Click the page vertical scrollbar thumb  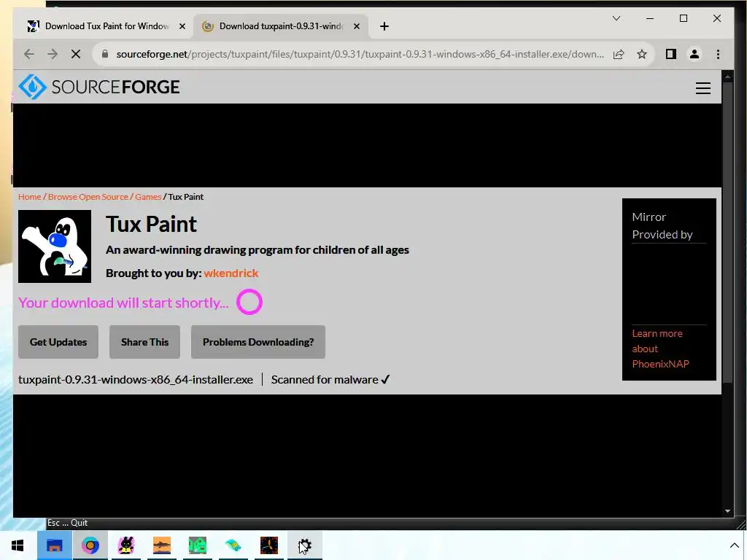[x=727, y=232]
